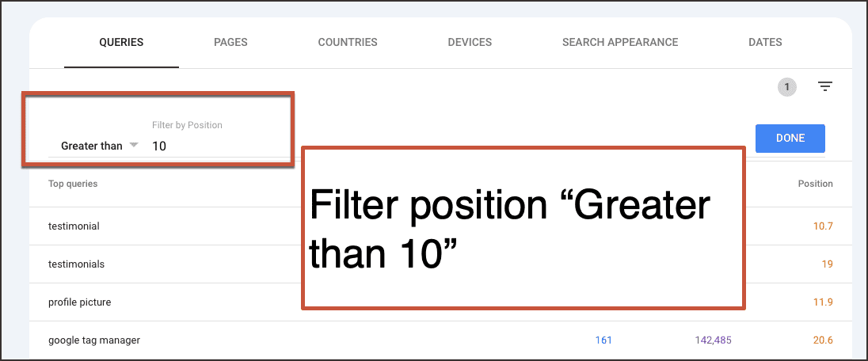Go to the DEVICES tab
This screenshot has width=868, height=361.
tap(470, 42)
